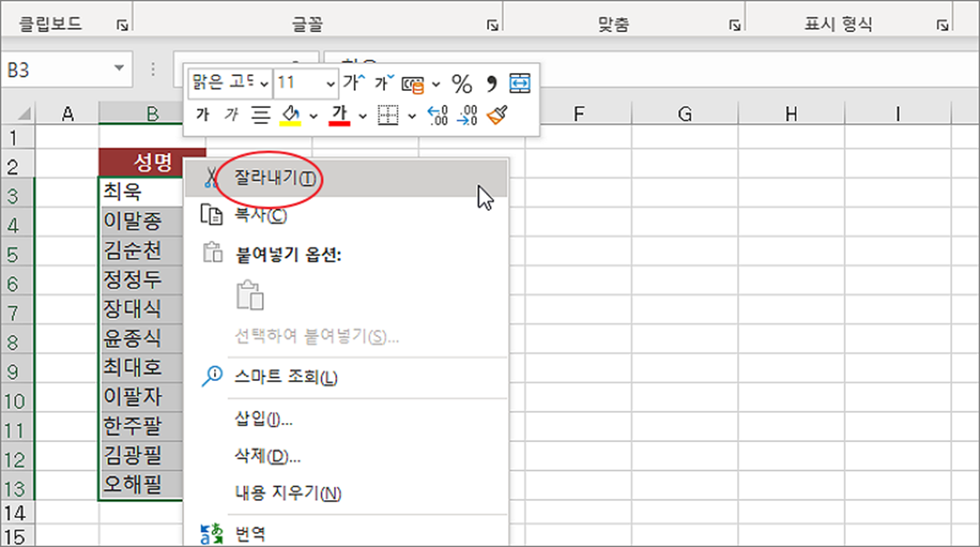Click cell containing 정정두
Image resolution: width=980 pixels, height=547 pixels.
pyautogui.click(x=142, y=281)
